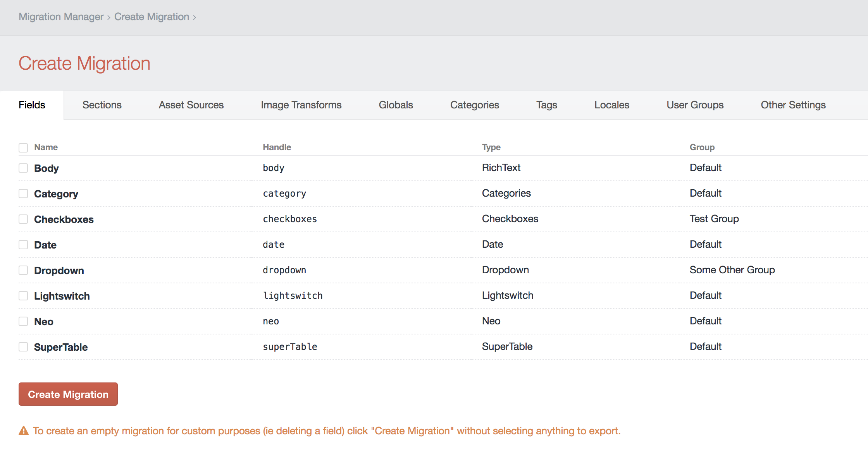Select the User Groups tab
The width and height of the screenshot is (868, 456).
coord(695,105)
